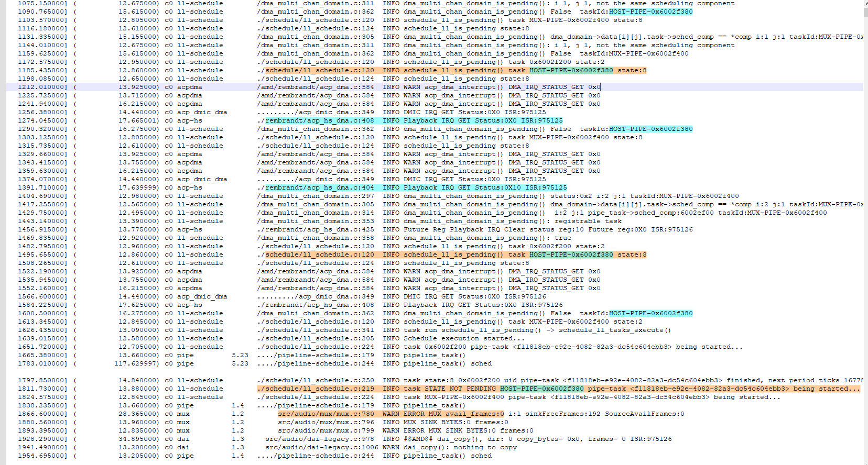
Task: Click highlighted schedule/ll_schedule.c:120 in row 1185.435000
Action: pyautogui.click(x=320, y=70)
